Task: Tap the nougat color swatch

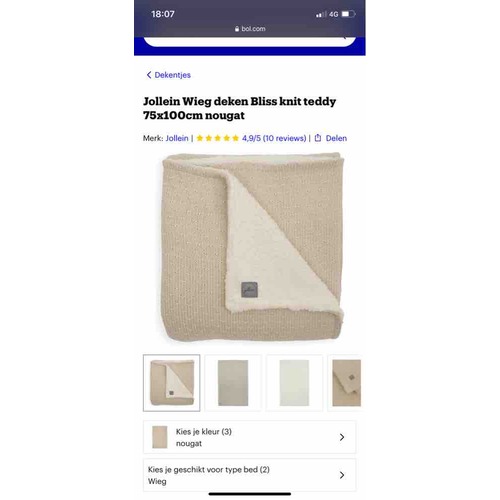Action: (x=160, y=437)
